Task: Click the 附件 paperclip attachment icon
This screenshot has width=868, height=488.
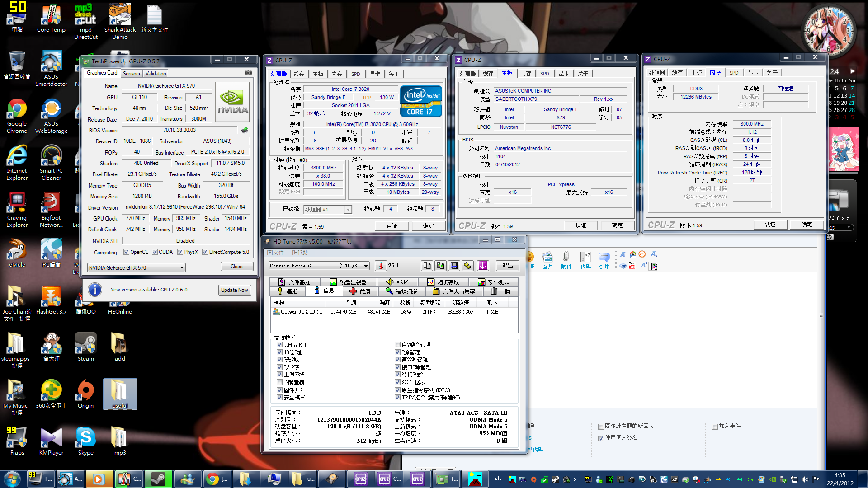Action: [x=566, y=260]
